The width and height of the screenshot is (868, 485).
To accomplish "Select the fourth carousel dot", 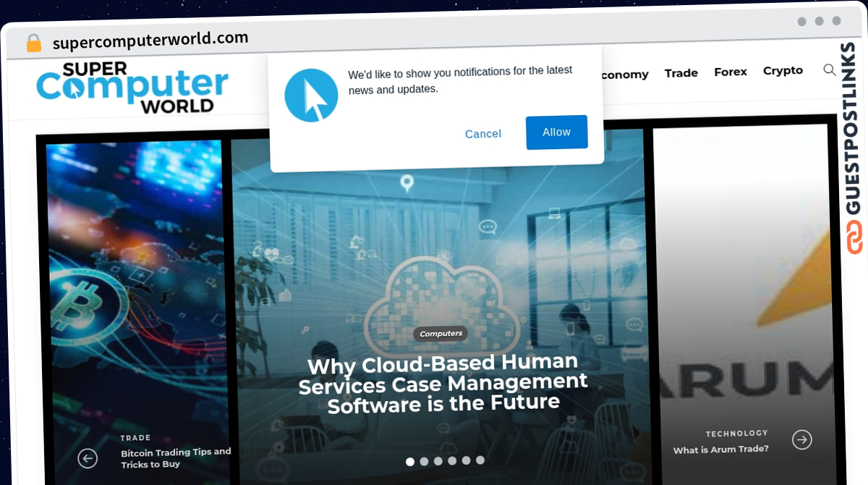I will 452,460.
